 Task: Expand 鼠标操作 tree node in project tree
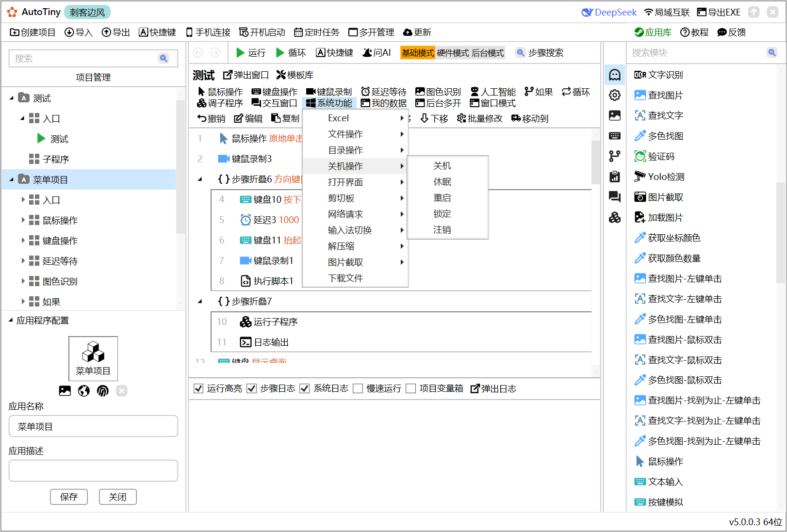[22, 220]
